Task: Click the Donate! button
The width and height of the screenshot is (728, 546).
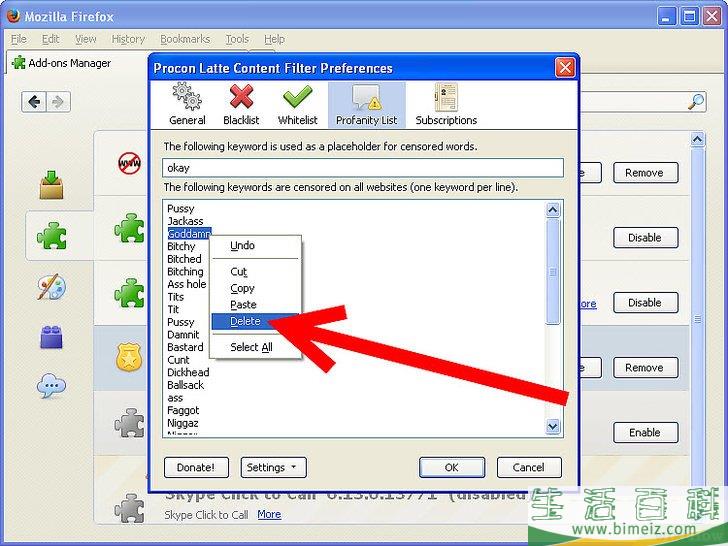Action: [x=196, y=467]
